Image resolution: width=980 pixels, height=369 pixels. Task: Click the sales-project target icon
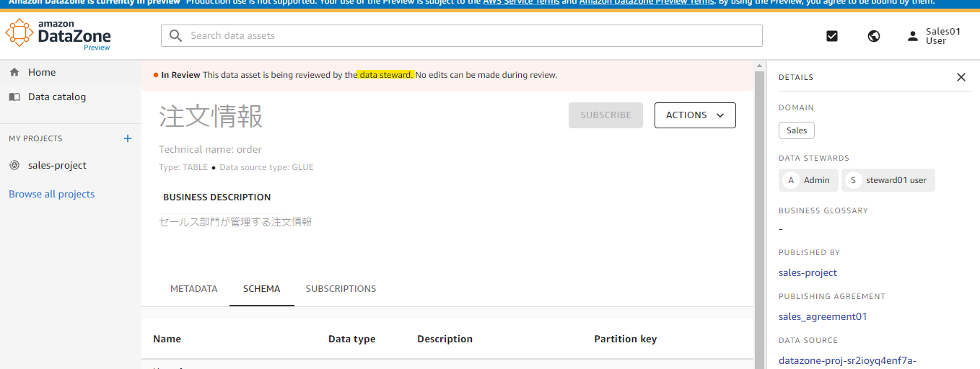14,165
